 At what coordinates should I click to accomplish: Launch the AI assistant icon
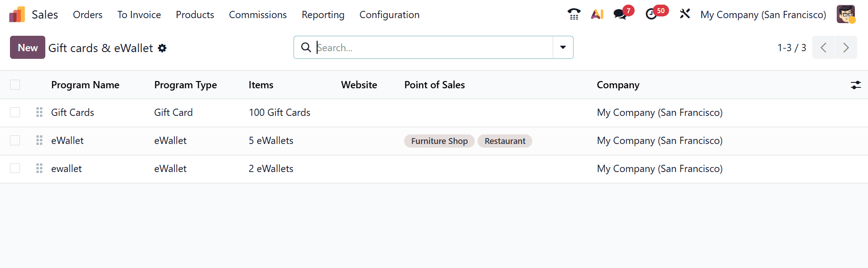tap(597, 14)
